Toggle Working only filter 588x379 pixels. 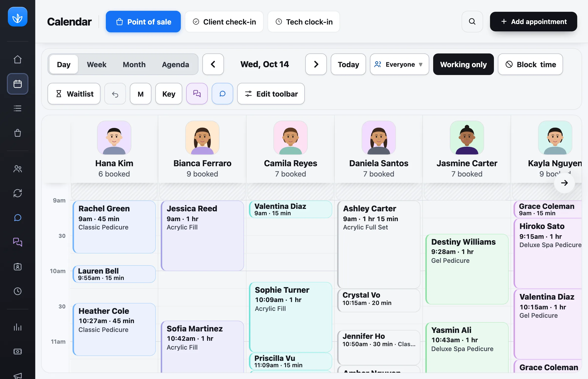(463, 64)
